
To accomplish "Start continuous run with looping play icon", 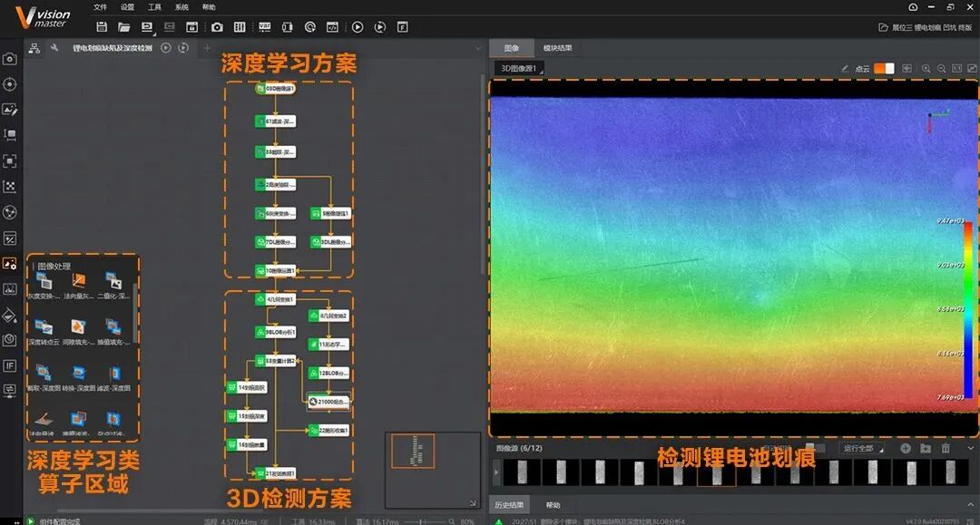I will tap(379, 27).
